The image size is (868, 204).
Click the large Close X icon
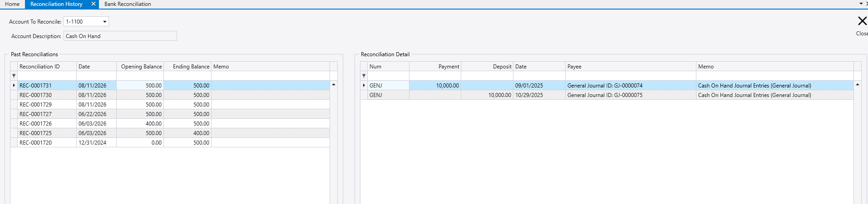(x=862, y=21)
